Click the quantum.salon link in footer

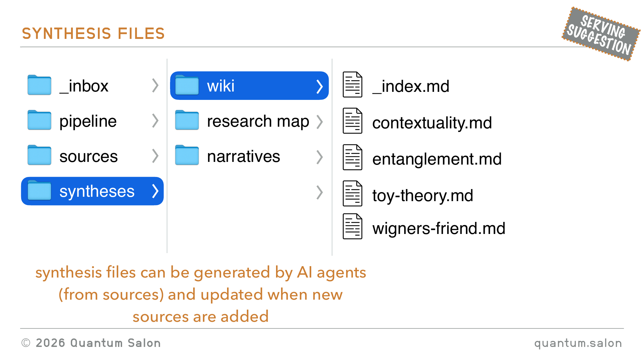click(578, 343)
